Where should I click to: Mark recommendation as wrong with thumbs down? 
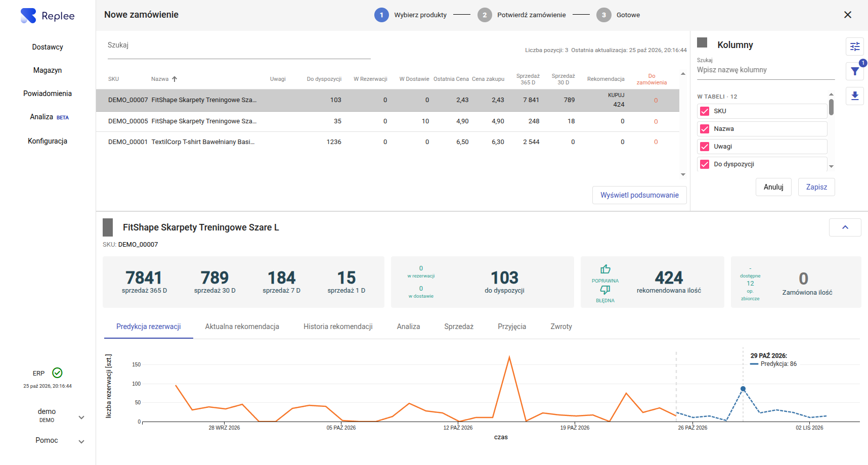coord(605,290)
